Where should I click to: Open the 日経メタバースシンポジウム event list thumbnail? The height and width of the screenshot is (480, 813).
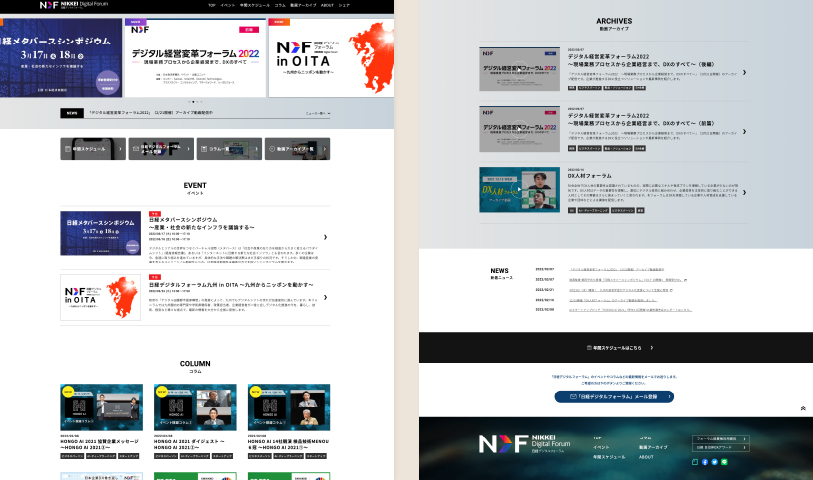point(101,233)
